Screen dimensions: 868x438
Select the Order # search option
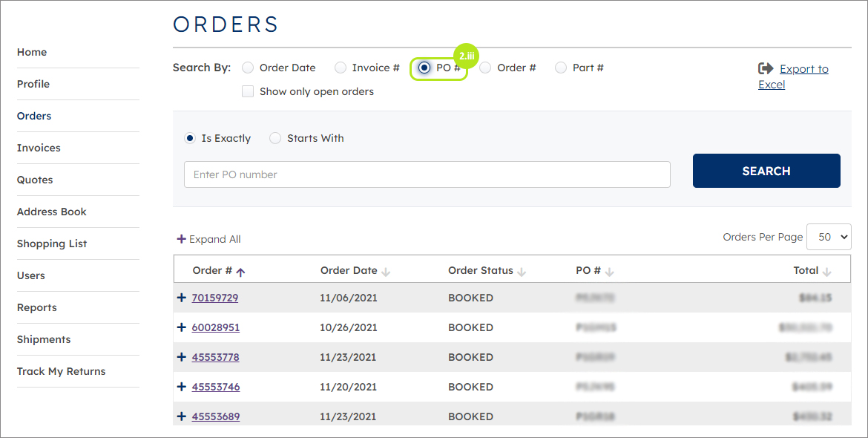point(485,68)
